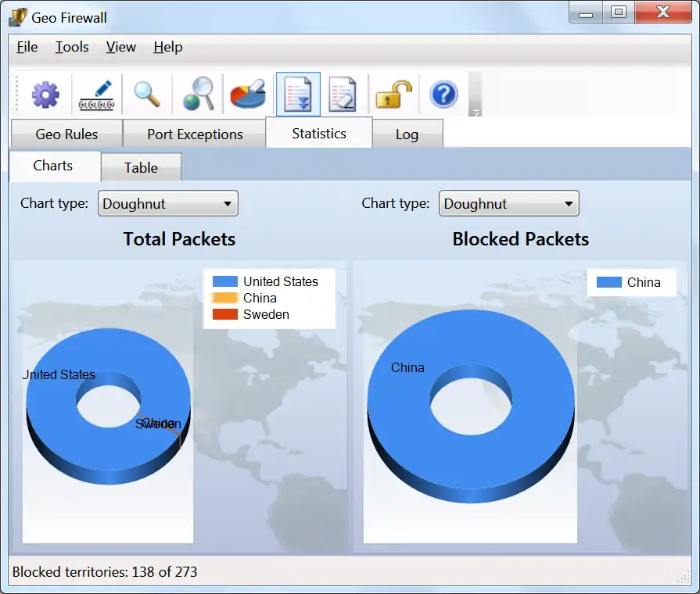Screen dimensions: 700x594
Task: Switch to the Log tab
Action: (407, 134)
